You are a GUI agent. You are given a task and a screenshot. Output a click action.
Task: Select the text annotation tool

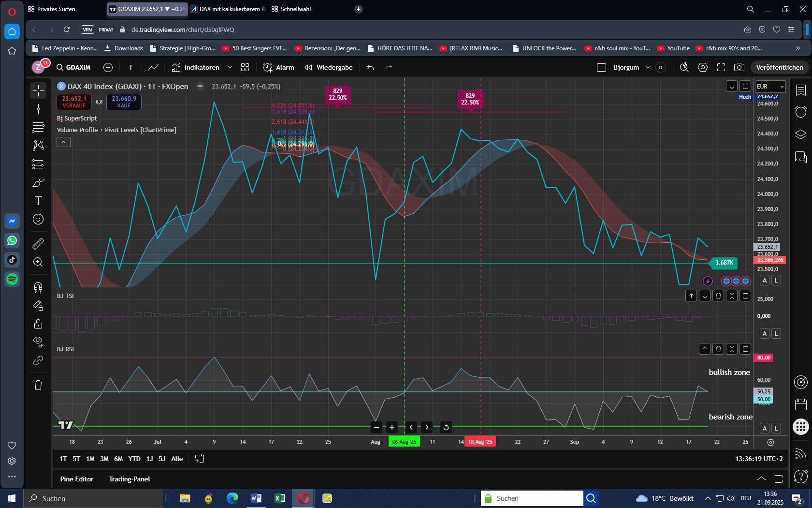tap(38, 201)
